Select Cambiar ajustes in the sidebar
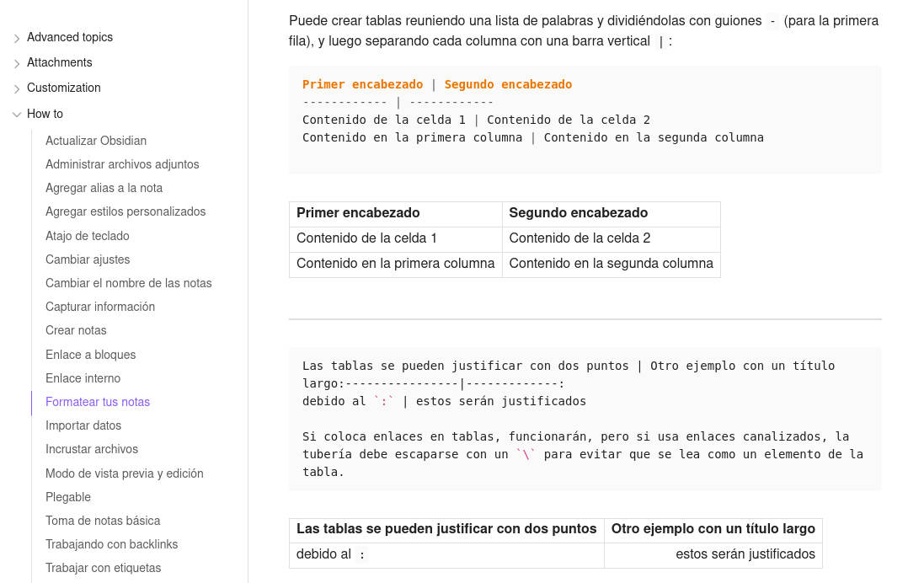The height and width of the screenshot is (583, 924). tap(88, 259)
